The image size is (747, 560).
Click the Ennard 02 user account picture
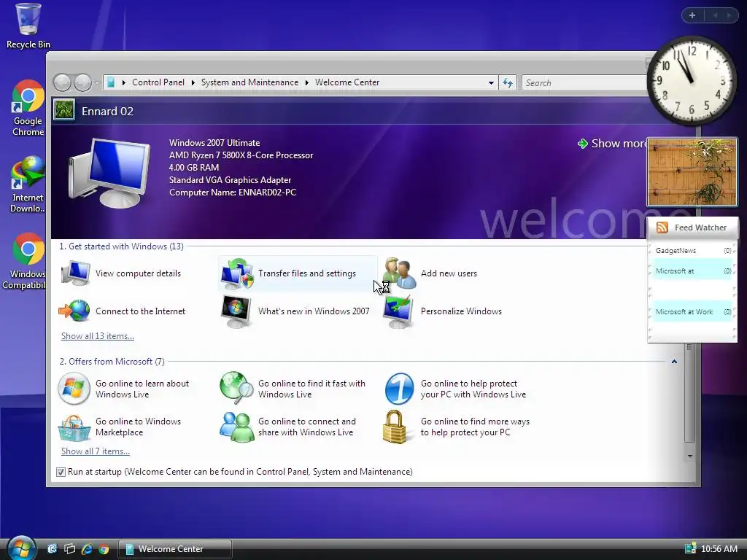coord(64,109)
